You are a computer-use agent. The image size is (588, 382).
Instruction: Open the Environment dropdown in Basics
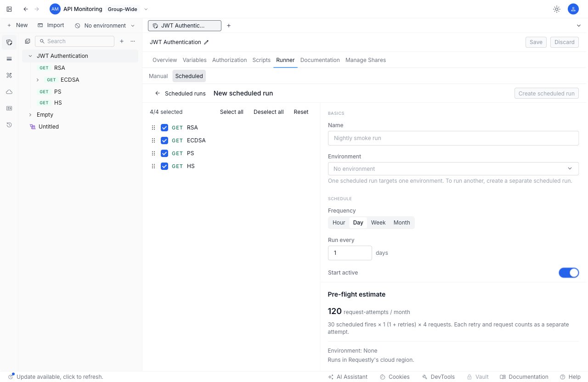tap(453, 169)
